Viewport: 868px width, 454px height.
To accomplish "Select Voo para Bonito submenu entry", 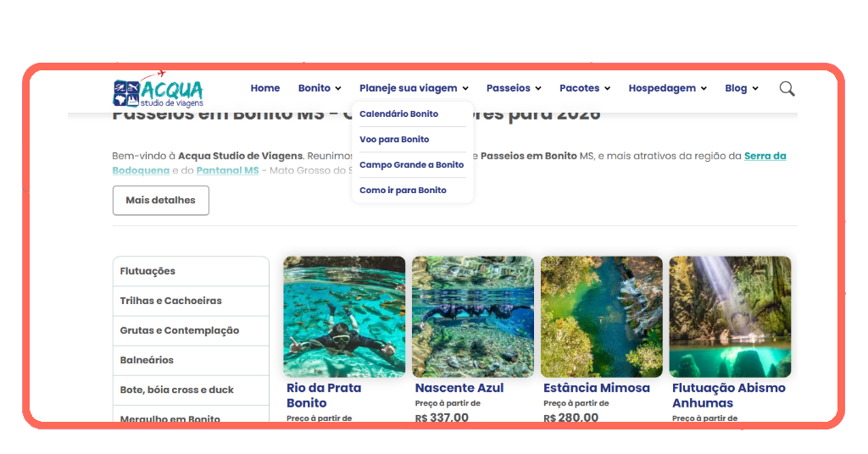I will [x=394, y=140].
